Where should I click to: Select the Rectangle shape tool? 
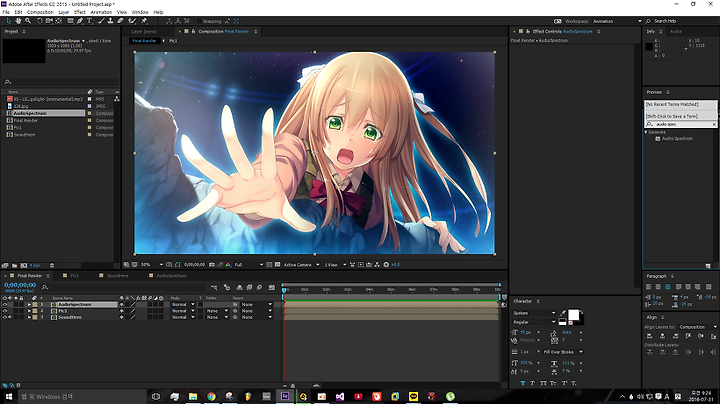click(70, 21)
